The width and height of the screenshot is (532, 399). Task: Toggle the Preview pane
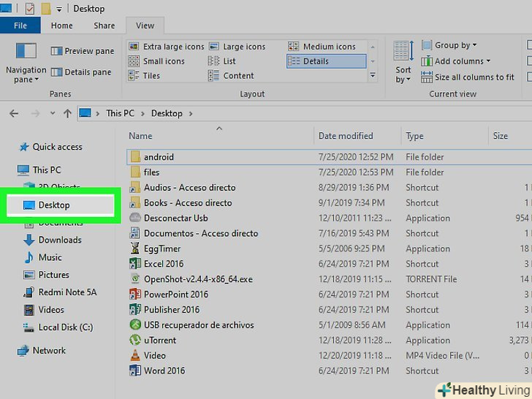tap(83, 51)
